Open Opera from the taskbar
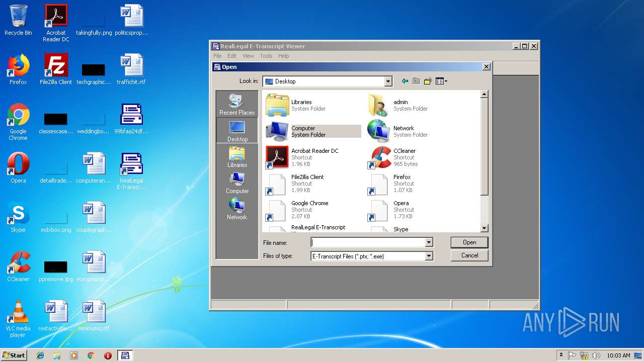This screenshot has width=644, height=362. point(108,355)
